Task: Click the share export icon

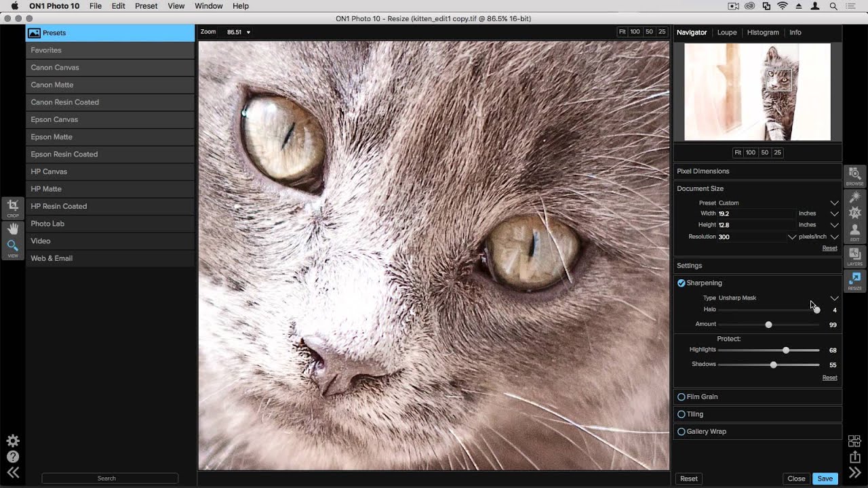Action: [x=854, y=457]
